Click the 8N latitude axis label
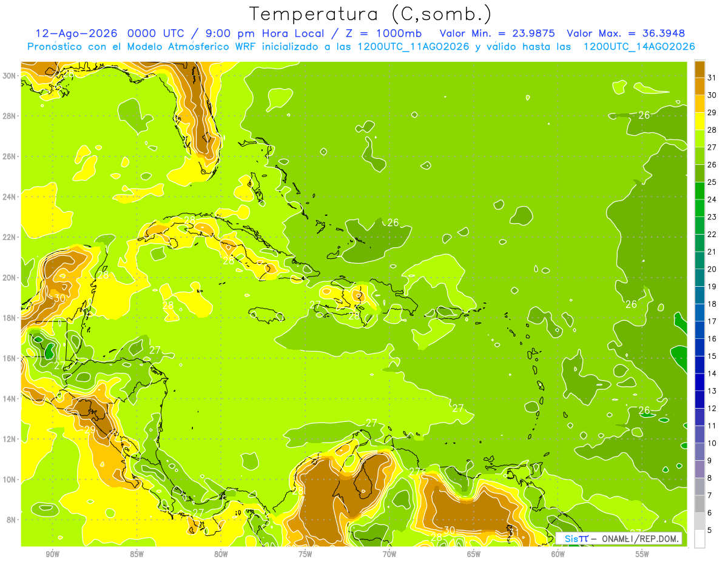Screen dimensions: 728x562 pos(11,520)
